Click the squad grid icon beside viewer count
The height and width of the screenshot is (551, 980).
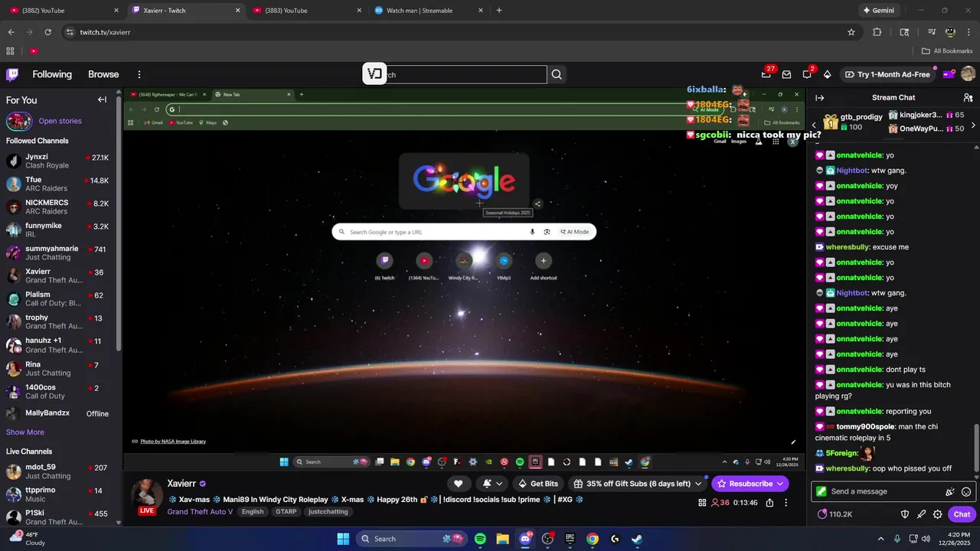click(x=702, y=503)
